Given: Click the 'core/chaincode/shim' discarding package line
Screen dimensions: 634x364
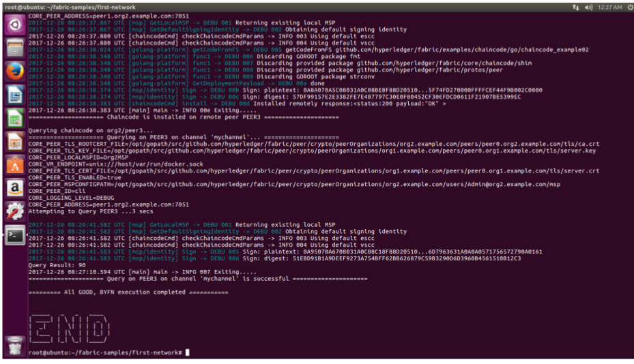Looking at the screenshot, I should [280, 63].
